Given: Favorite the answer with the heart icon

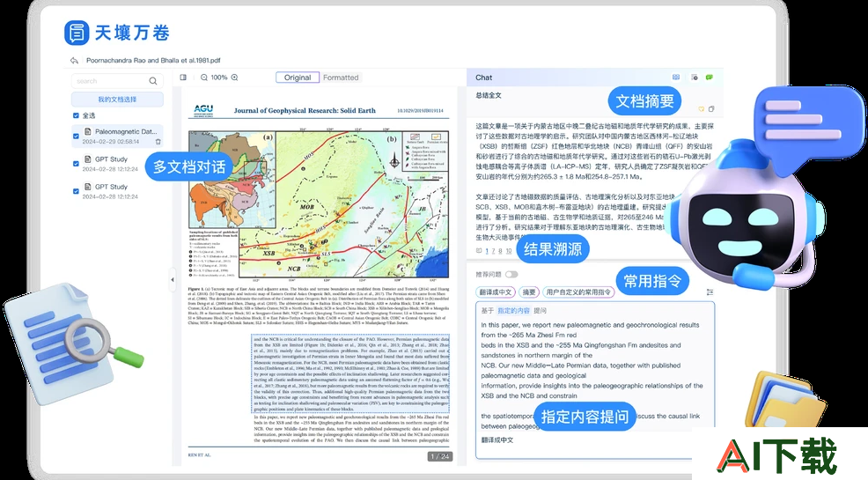Looking at the screenshot, I should 702,109.
